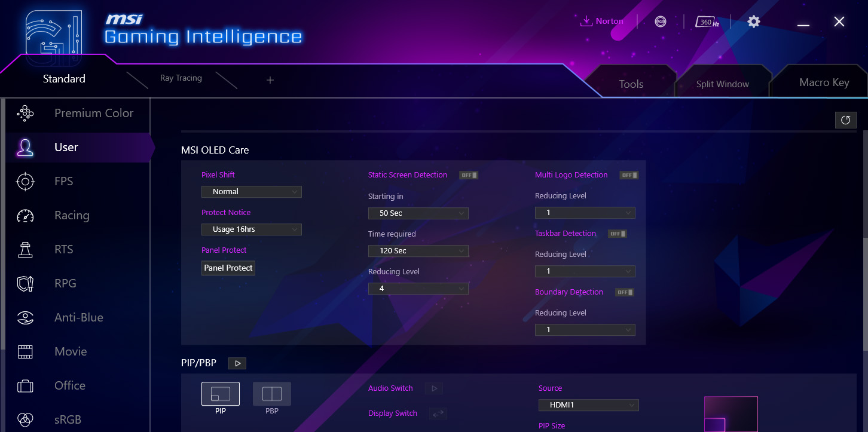Image resolution: width=868 pixels, height=432 pixels.
Task: Open the RGB lighting icon in header
Action: [661, 22]
